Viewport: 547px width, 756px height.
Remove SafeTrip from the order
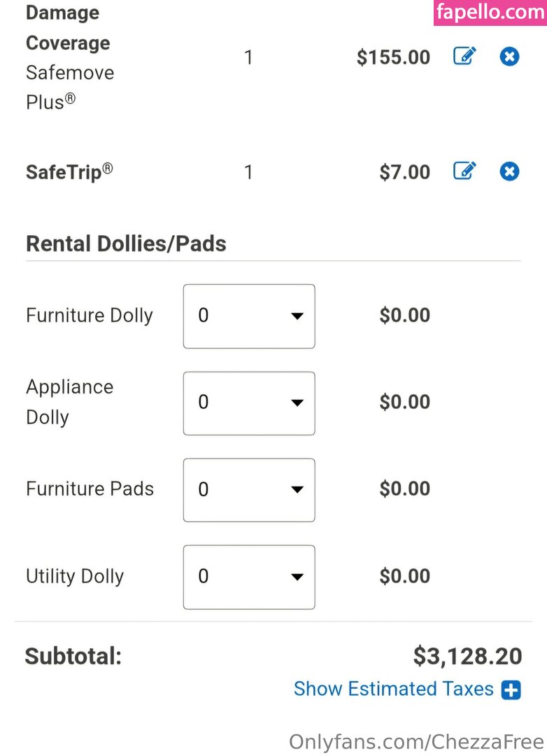click(x=509, y=171)
